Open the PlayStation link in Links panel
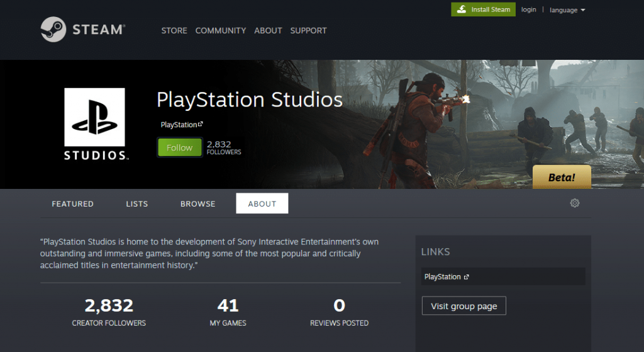Viewport: 644px width, 352px height. pyautogui.click(x=503, y=276)
